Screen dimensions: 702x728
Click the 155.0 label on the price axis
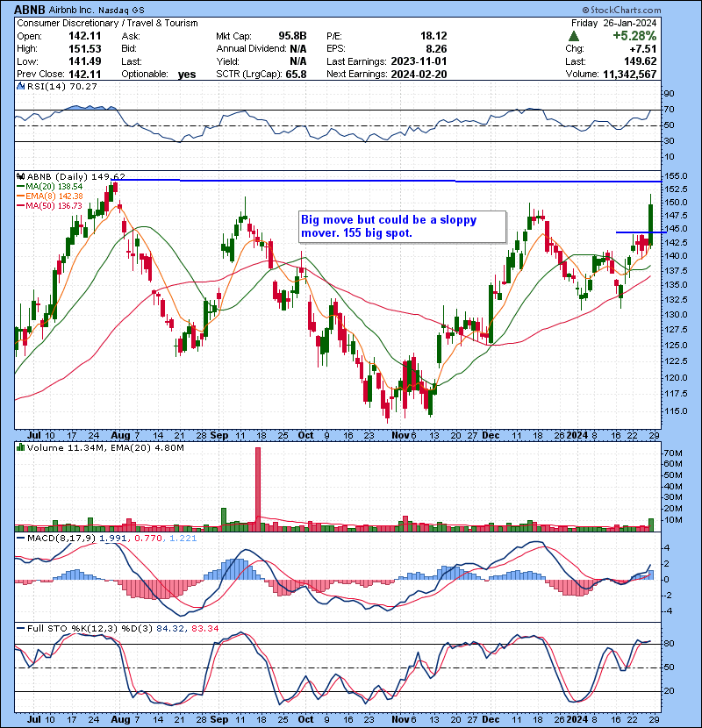click(x=676, y=176)
